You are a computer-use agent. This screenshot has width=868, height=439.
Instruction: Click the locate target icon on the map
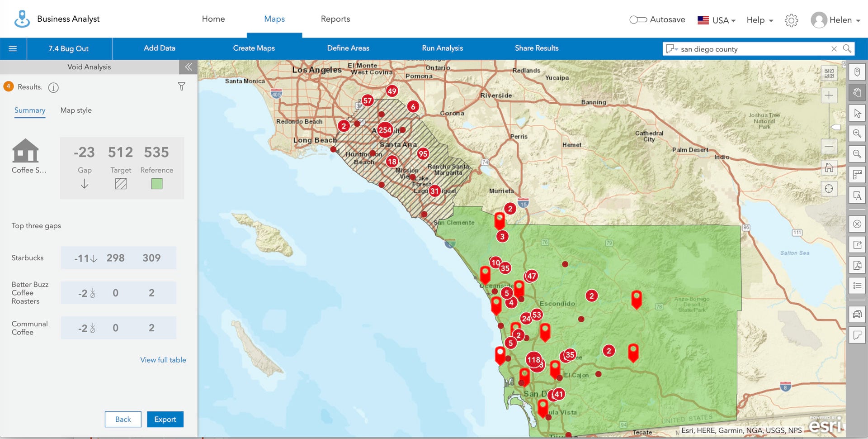point(829,189)
